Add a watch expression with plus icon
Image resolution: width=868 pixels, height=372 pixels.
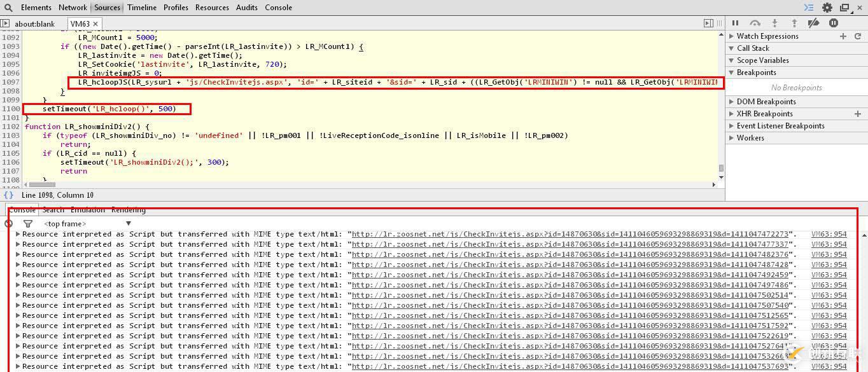click(843, 36)
